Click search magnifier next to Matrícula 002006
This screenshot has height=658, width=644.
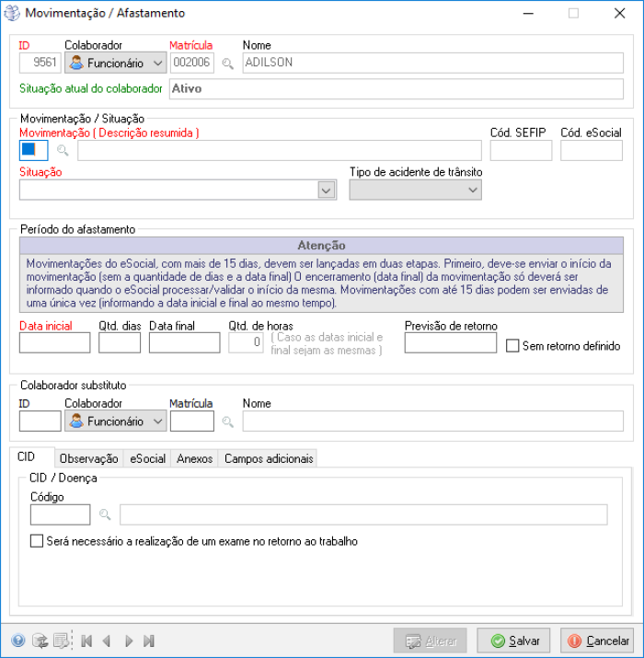coord(227,63)
